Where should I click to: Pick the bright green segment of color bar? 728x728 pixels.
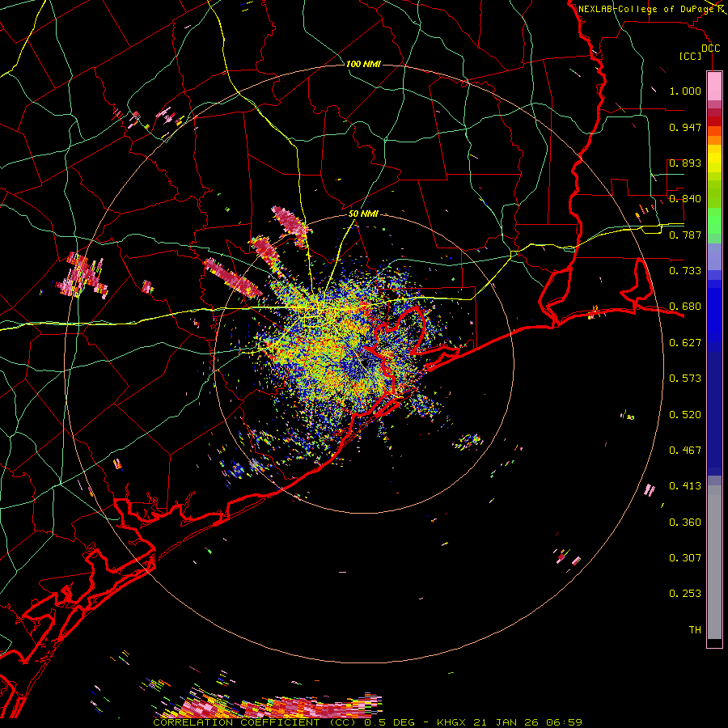714,221
